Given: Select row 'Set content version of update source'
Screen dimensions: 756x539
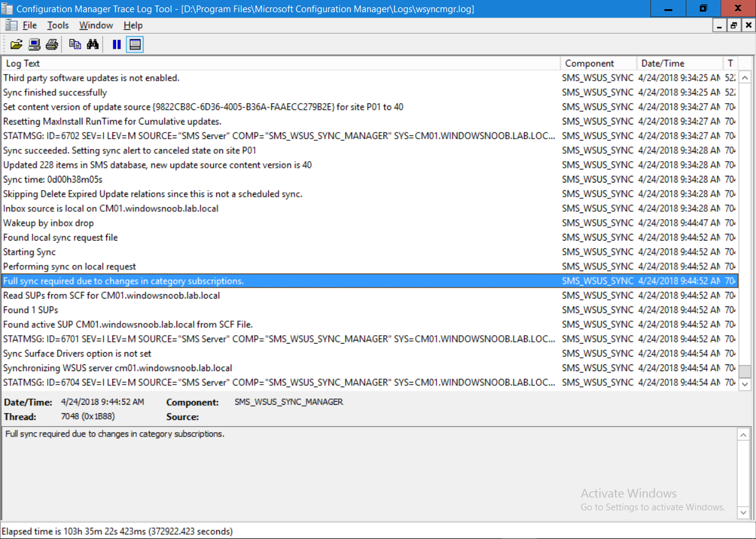Looking at the screenshot, I should pos(370,107).
